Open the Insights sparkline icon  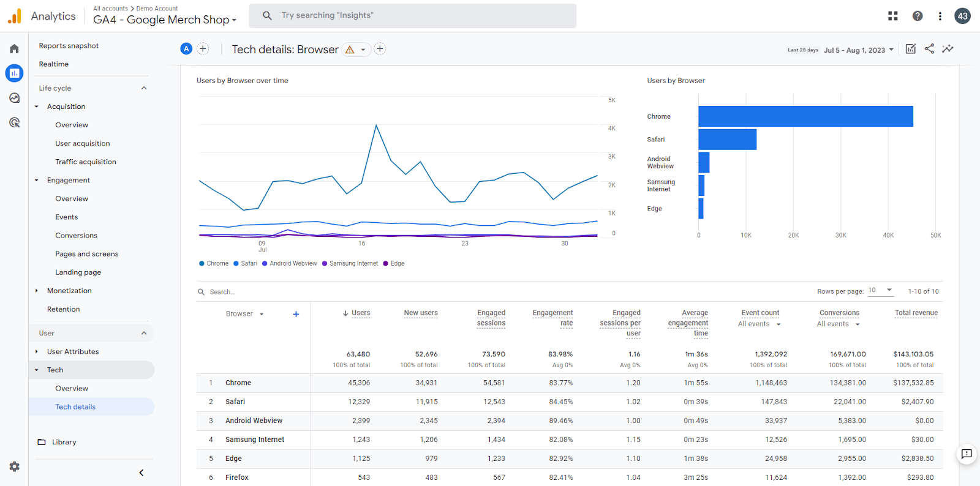tap(948, 49)
